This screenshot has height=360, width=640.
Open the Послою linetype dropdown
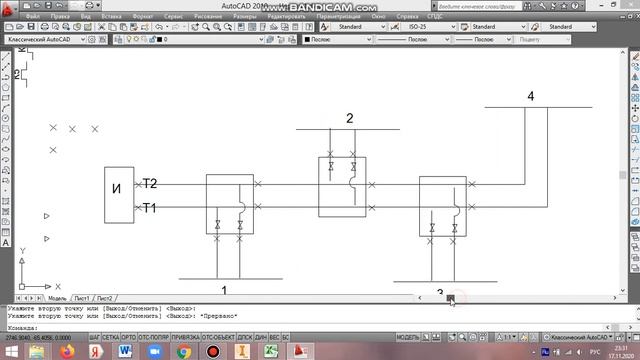[x=413, y=40]
